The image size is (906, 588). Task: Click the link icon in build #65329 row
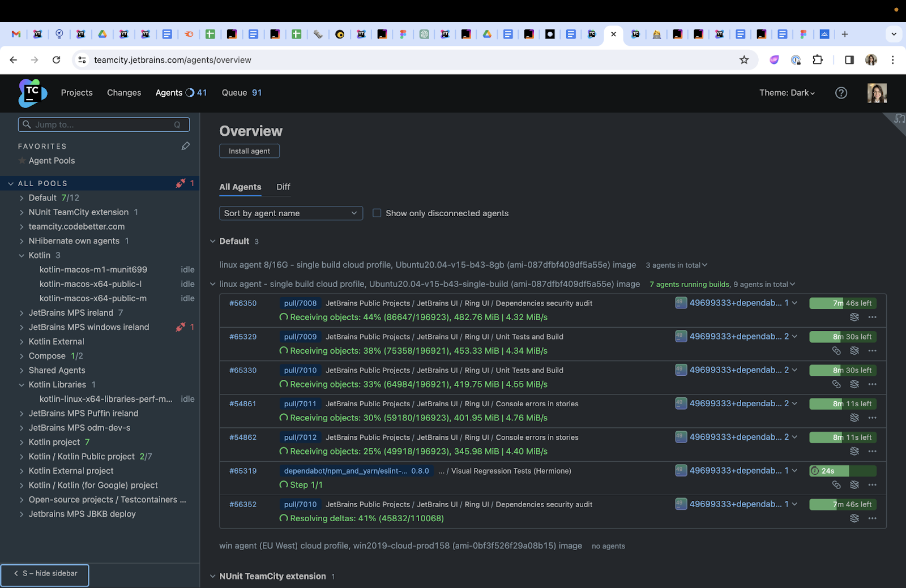tap(836, 351)
